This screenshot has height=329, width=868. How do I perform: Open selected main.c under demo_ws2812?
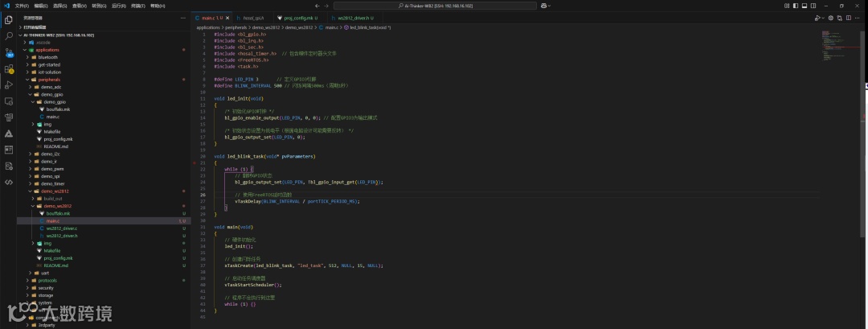point(104,220)
